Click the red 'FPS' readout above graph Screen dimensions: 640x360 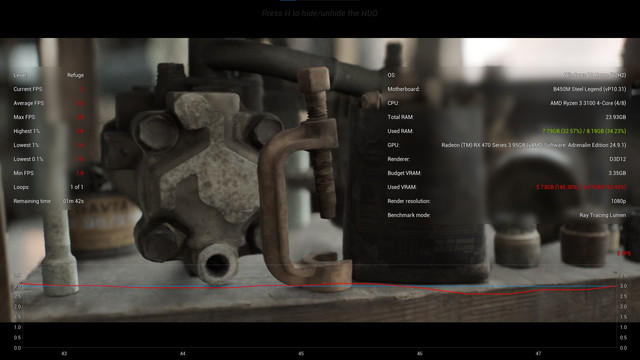[x=624, y=254]
